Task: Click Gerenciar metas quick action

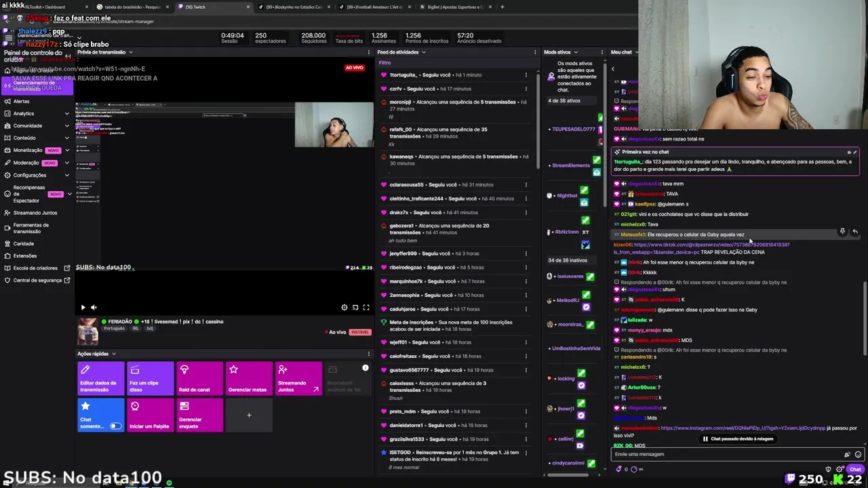Action: click(x=249, y=379)
